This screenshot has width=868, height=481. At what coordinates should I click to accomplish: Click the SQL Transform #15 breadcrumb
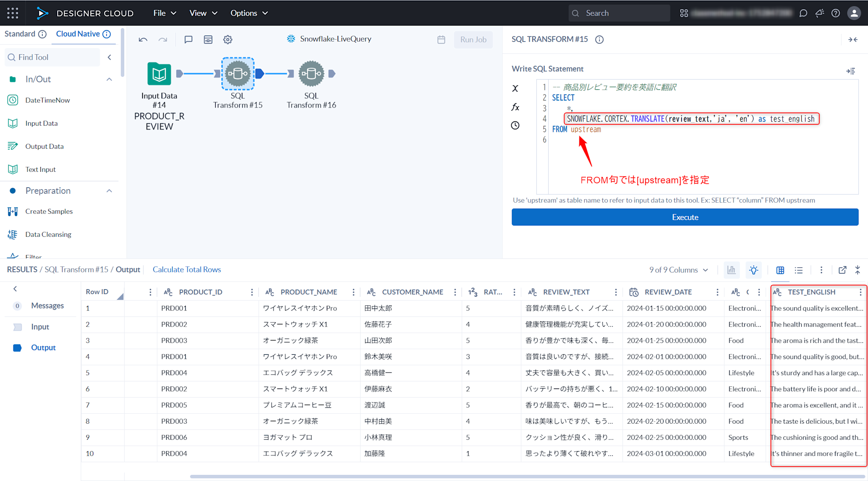[76, 270]
